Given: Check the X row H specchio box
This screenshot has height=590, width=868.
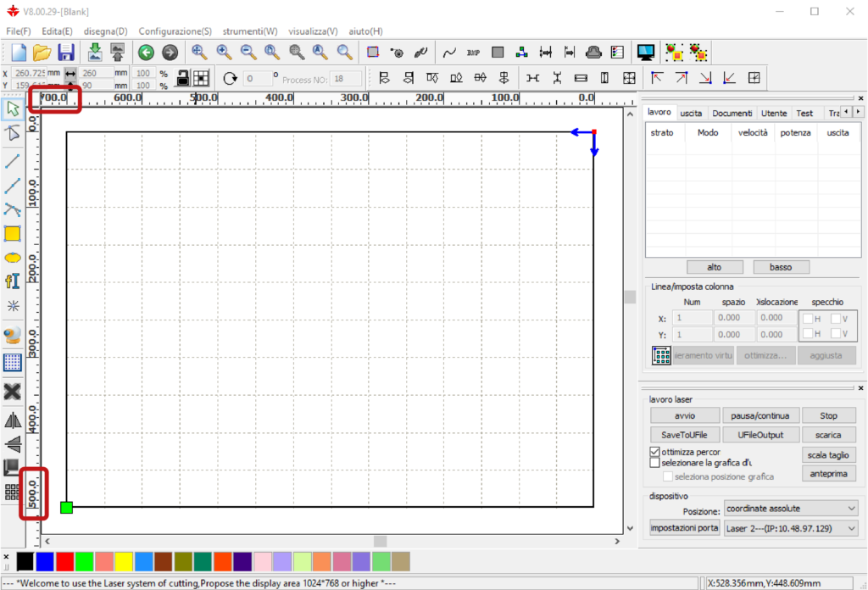Looking at the screenshot, I should [808, 318].
